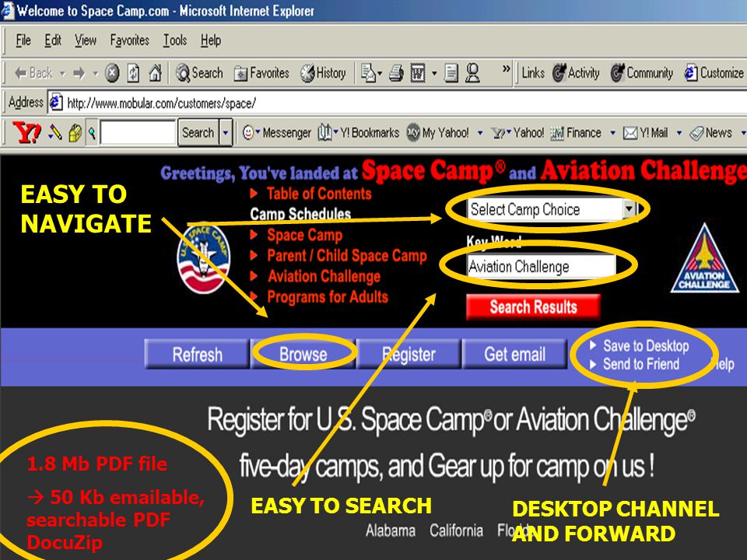Click the red Search Results button
747x560 pixels.
click(x=533, y=307)
